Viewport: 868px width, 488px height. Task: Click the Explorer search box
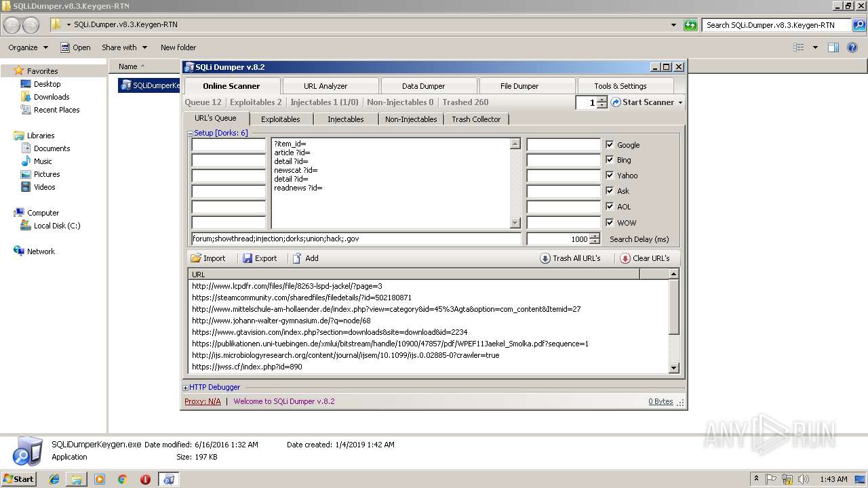click(777, 25)
